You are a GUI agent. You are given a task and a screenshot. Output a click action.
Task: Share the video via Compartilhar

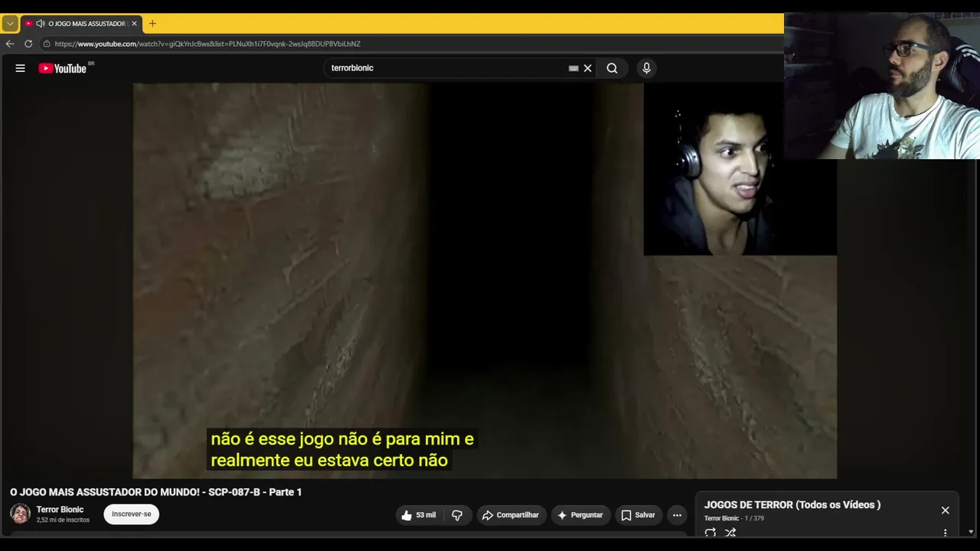[511, 515]
